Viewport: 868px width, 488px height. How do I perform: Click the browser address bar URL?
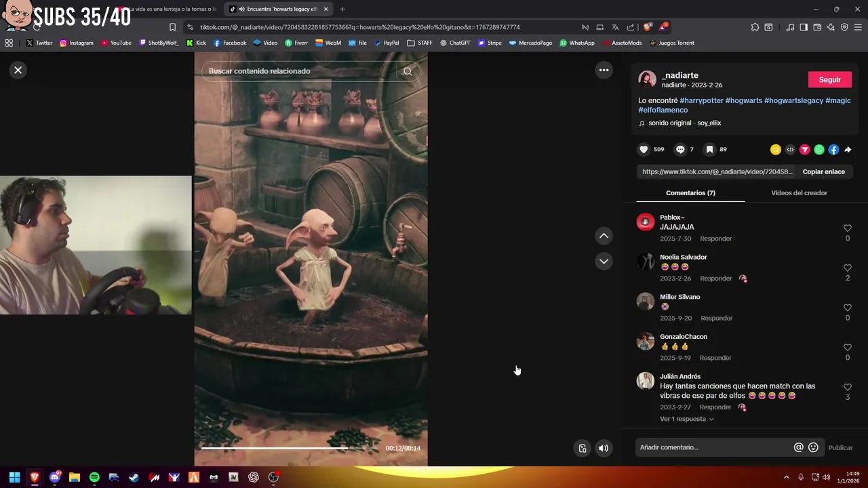[x=359, y=27]
